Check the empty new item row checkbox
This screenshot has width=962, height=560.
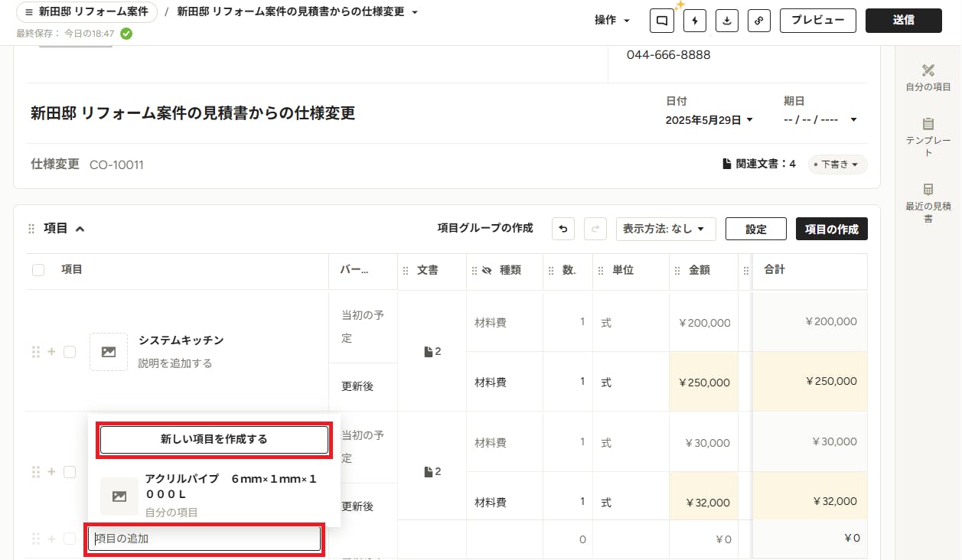tap(70, 539)
